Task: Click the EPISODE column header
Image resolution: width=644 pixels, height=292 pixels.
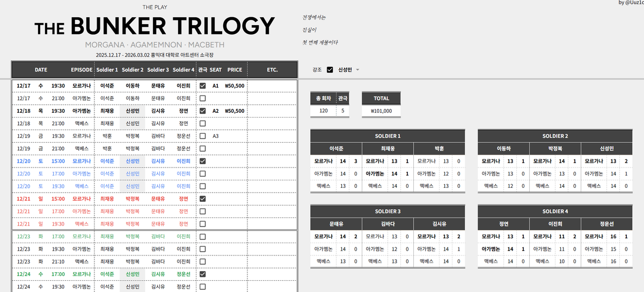Action: coord(82,70)
